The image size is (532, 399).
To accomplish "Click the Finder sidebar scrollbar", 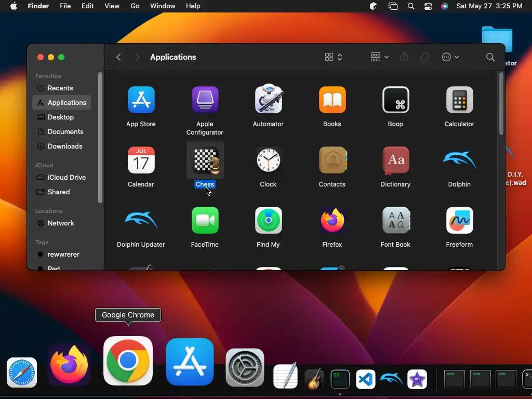I will (100, 138).
